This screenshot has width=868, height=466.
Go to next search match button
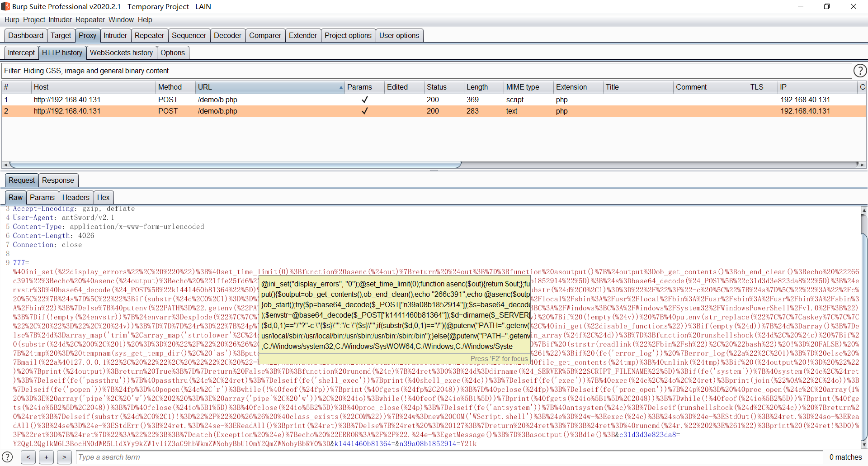pos(64,457)
